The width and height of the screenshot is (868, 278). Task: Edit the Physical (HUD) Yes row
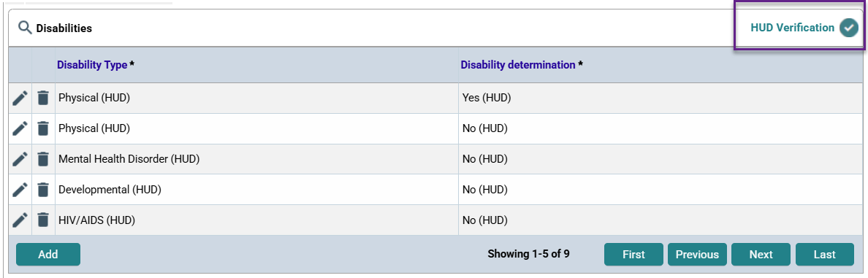point(20,99)
